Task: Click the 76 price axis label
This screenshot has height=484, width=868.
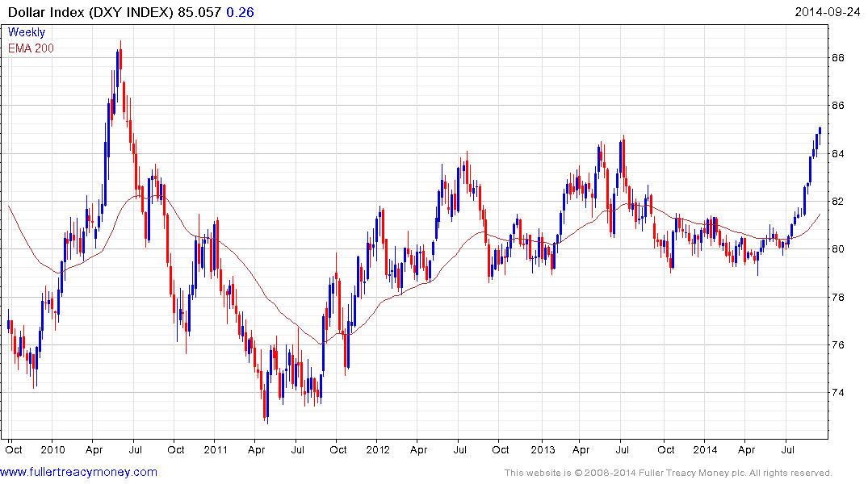Action: pos(838,344)
